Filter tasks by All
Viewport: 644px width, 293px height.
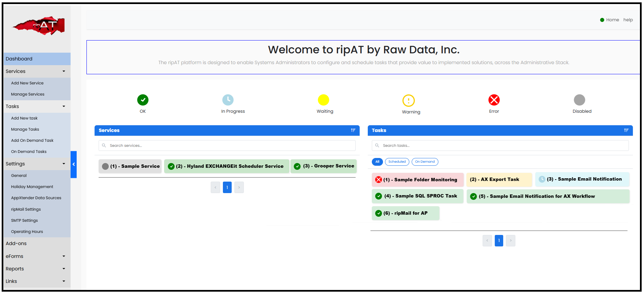tap(377, 162)
